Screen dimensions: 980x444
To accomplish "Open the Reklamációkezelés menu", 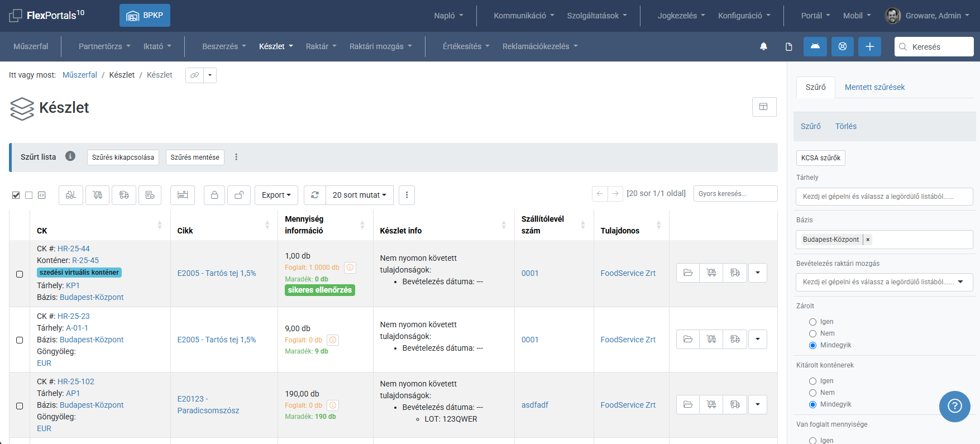I will (x=540, y=46).
